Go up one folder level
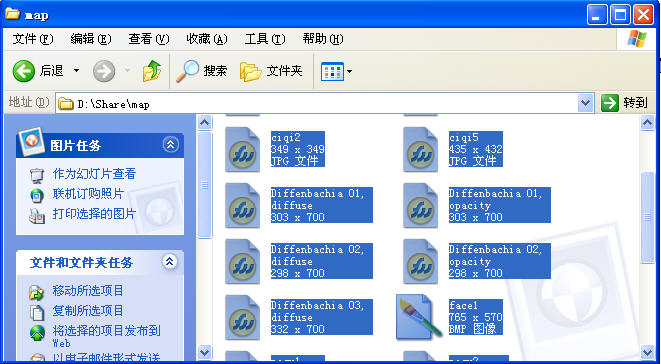The height and width of the screenshot is (364, 661). tap(152, 71)
